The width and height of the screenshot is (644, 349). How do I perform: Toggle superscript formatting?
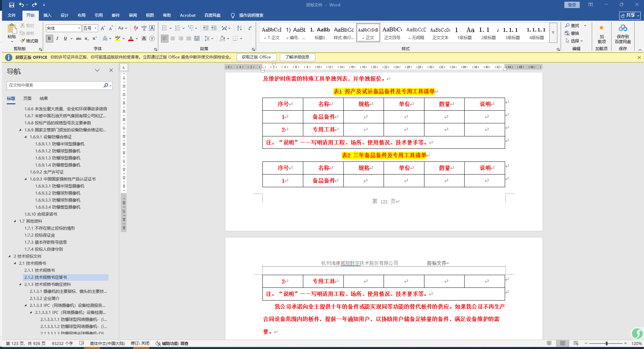pyautogui.click(x=95, y=38)
